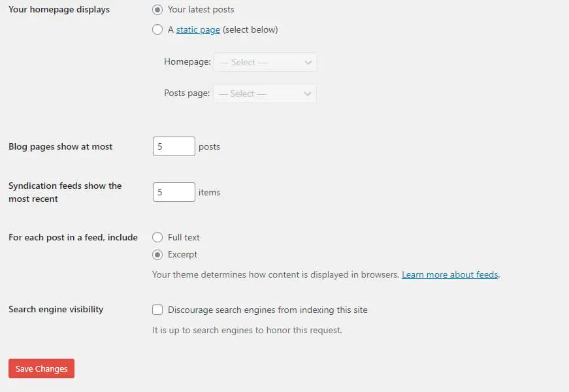569x392 pixels.
Task: Click the "Homepage:" field label
Action: (x=187, y=62)
